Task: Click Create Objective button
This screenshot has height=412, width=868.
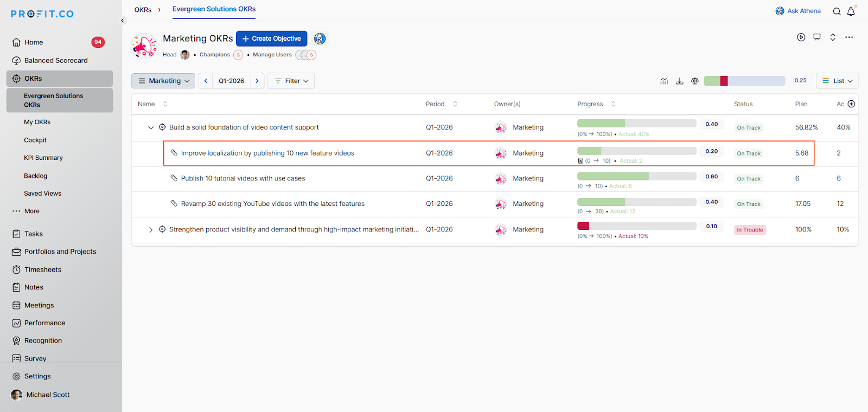Action: [271, 38]
